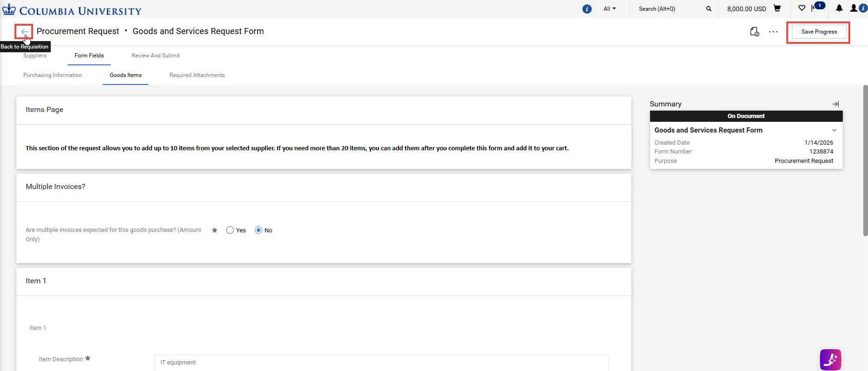This screenshot has height=371, width=868.
Task: Click the Items Page section heading
Action: (x=44, y=110)
